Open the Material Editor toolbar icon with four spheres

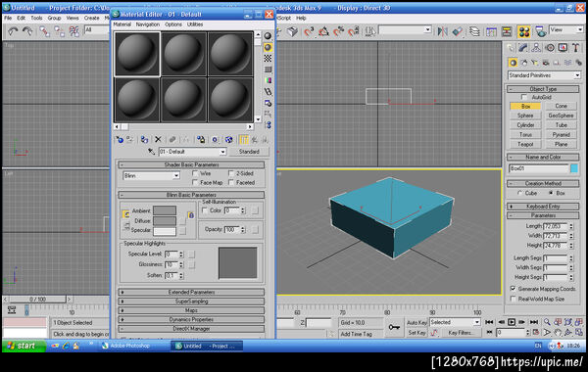coord(524,31)
